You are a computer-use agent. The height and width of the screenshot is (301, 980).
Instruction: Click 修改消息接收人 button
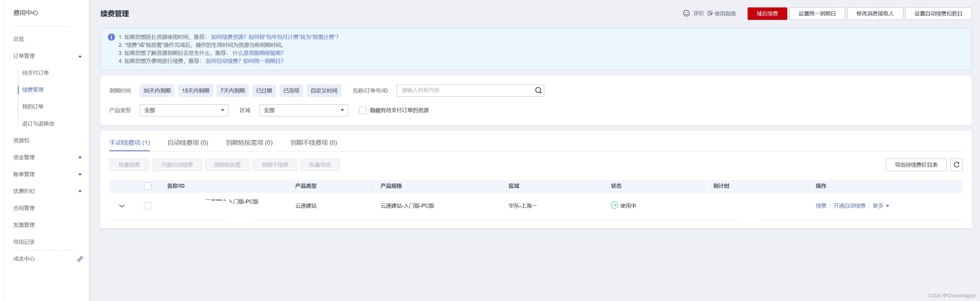coord(875,14)
